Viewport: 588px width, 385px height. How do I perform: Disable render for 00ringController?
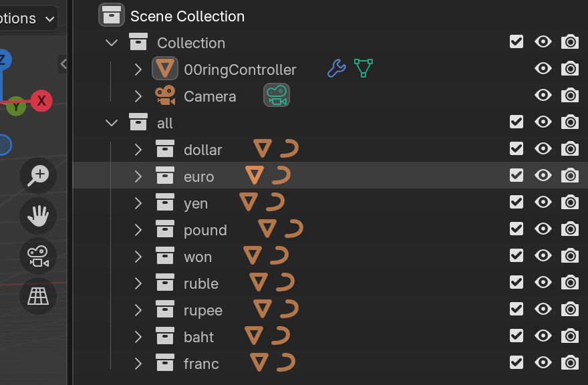click(x=569, y=68)
